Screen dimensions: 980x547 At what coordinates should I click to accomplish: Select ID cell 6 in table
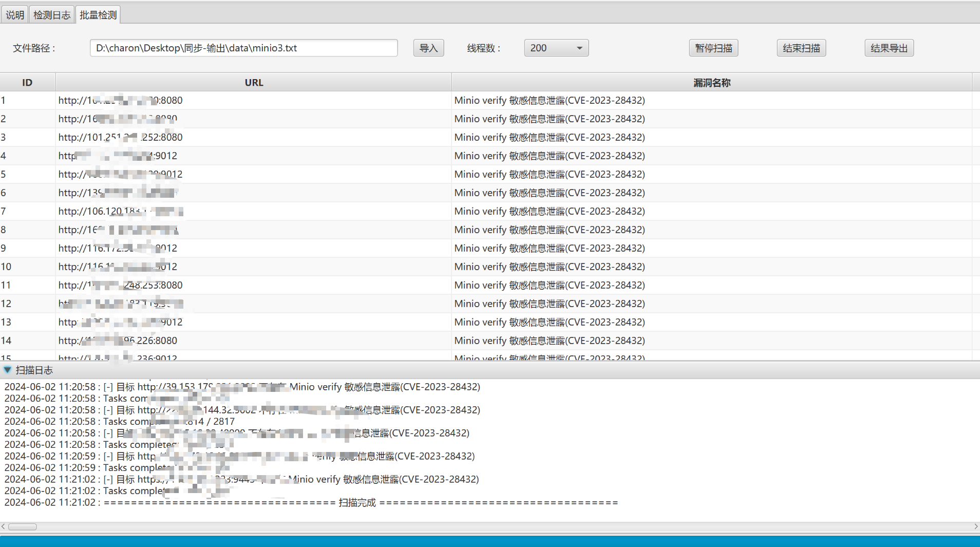tap(27, 193)
